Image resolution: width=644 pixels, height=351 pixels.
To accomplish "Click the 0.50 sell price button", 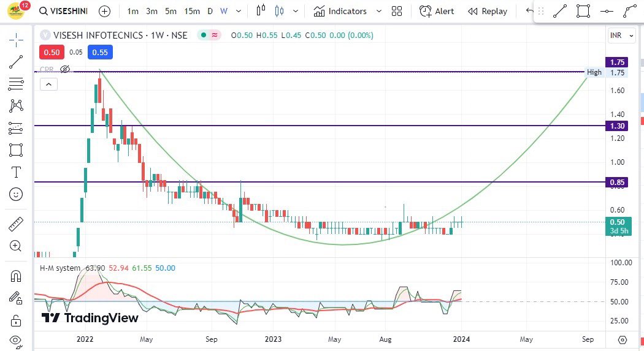I will pyautogui.click(x=52, y=53).
